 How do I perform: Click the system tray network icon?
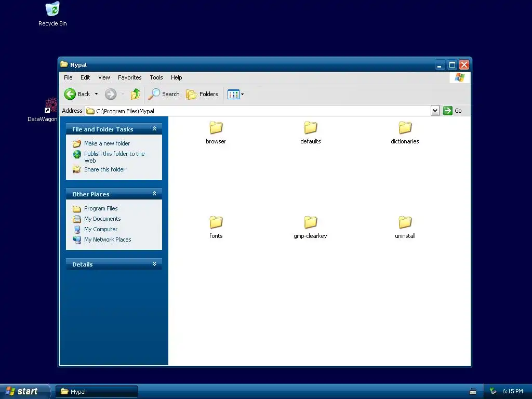pos(493,391)
